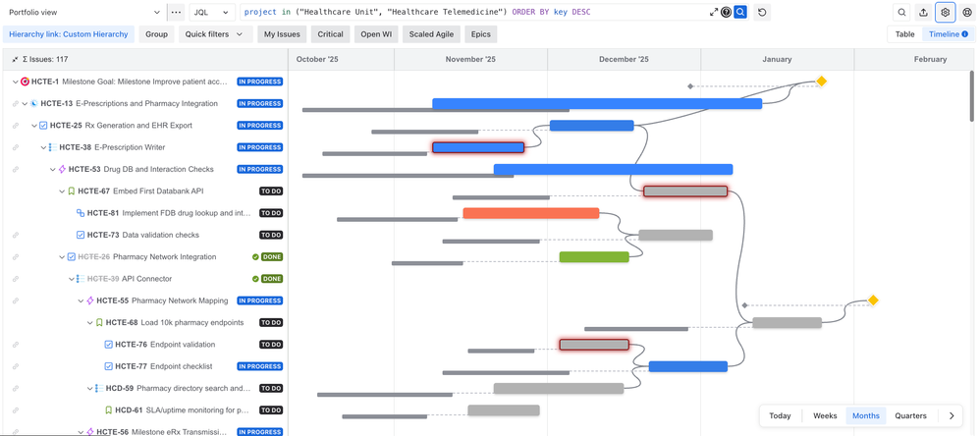Toggle the Critical quick filter
Screen dimensions: 980x436
[x=330, y=34]
